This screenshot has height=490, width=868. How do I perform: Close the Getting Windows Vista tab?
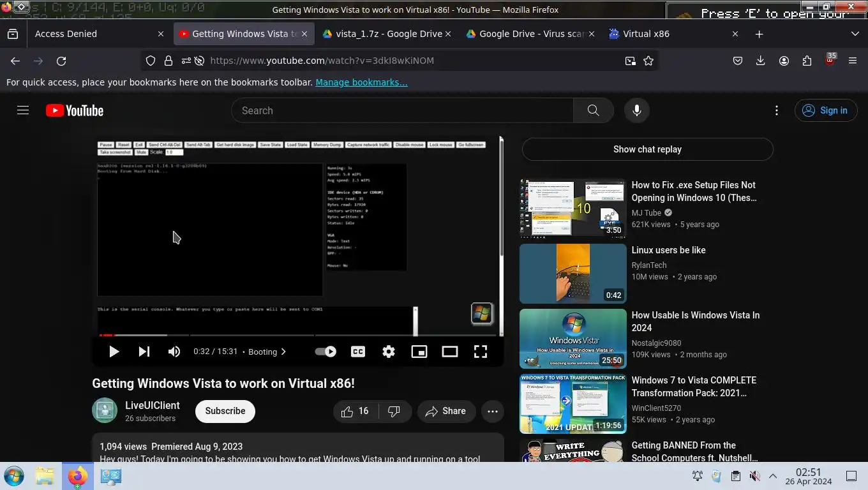point(304,34)
